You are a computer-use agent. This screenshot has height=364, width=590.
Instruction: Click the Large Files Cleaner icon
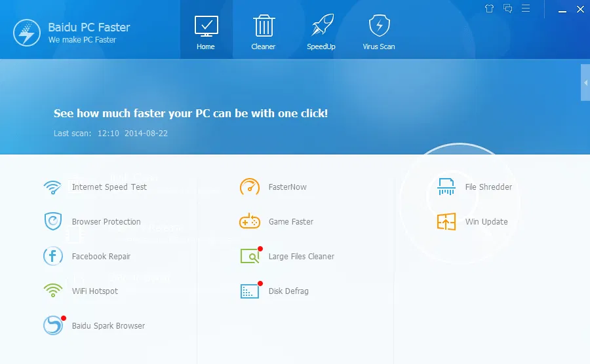pos(250,256)
